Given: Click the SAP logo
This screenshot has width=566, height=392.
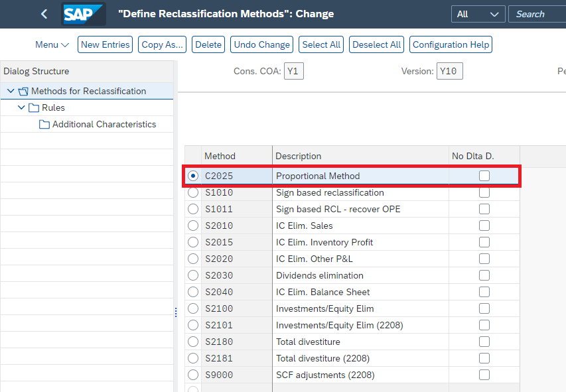Looking at the screenshot, I should [84, 14].
